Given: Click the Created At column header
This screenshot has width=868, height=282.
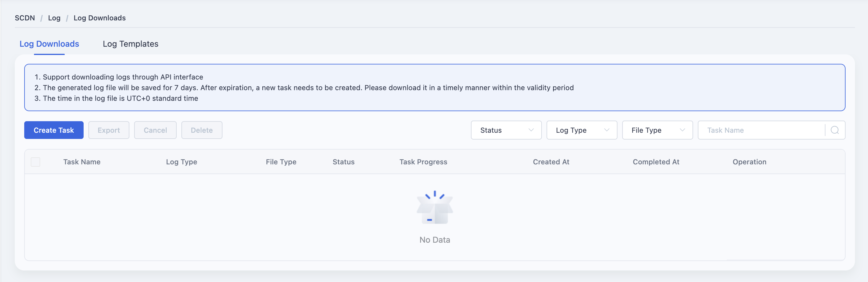Looking at the screenshot, I should tap(551, 162).
